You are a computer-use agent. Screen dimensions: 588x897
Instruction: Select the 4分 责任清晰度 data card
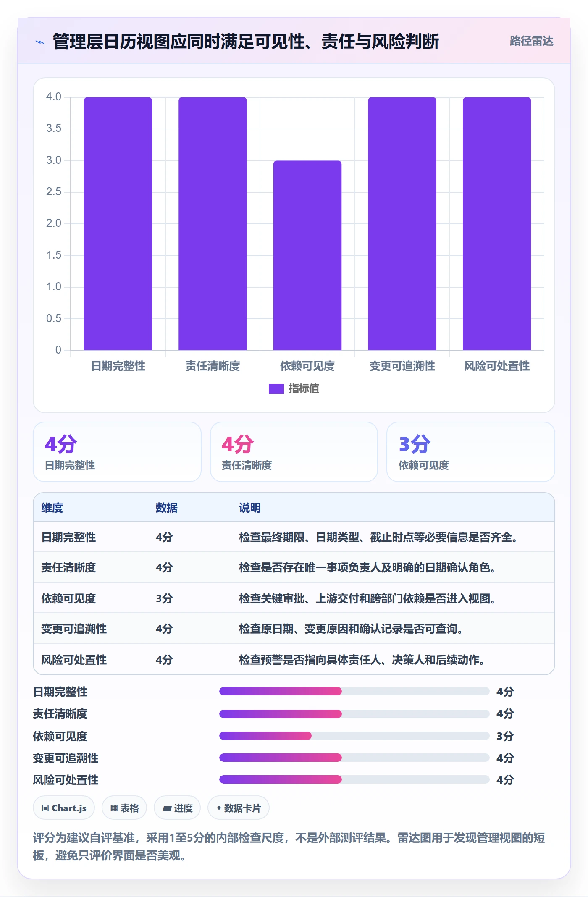click(x=294, y=452)
